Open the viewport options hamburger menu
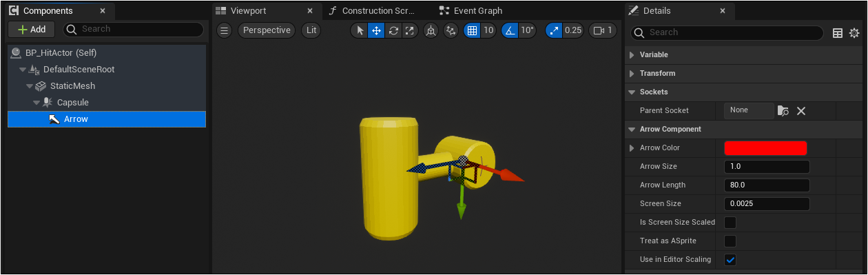868x275 pixels. point(224,30)
